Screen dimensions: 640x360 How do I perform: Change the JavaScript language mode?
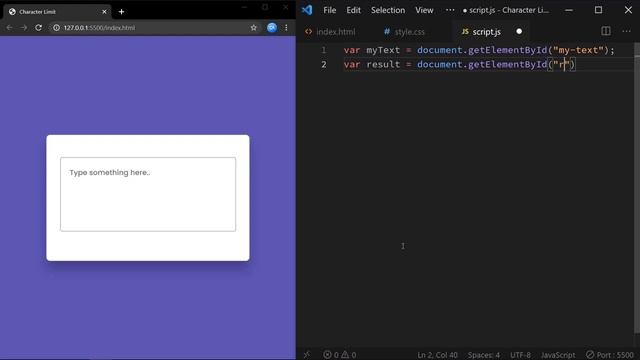[558, 355]
